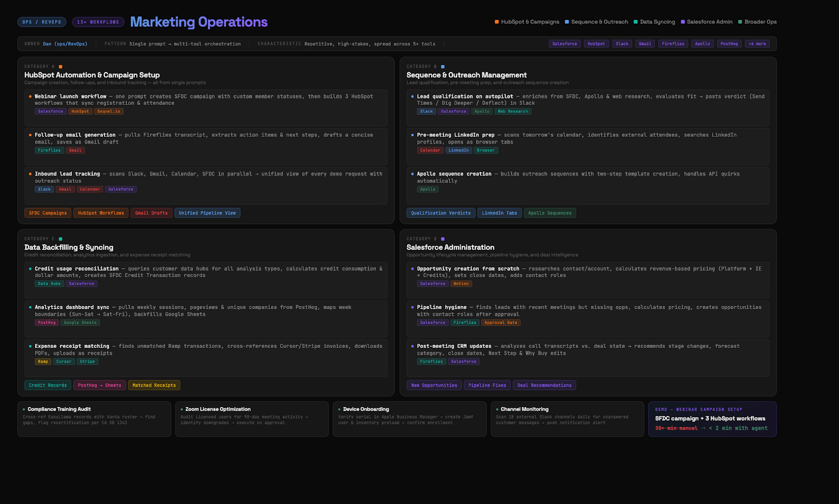
Task: Click the HubSpot chip in the header tag list
Action: click(x=596, y=43)
